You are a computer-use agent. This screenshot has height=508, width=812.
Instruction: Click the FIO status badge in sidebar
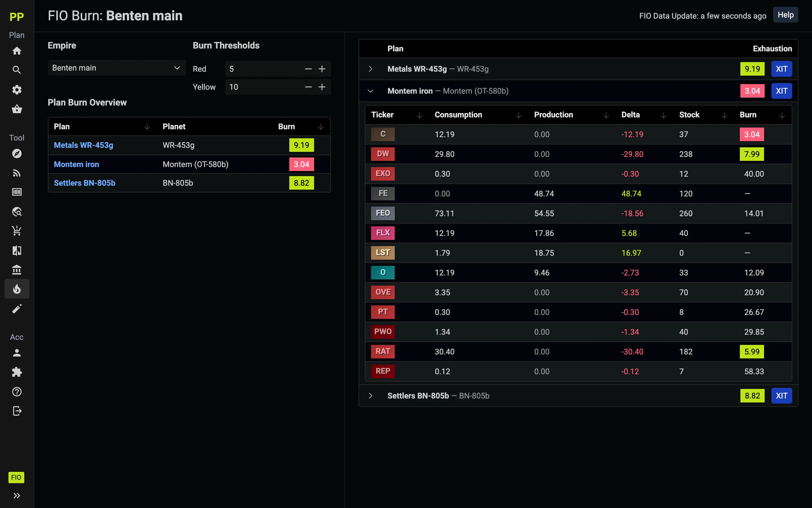16,478
